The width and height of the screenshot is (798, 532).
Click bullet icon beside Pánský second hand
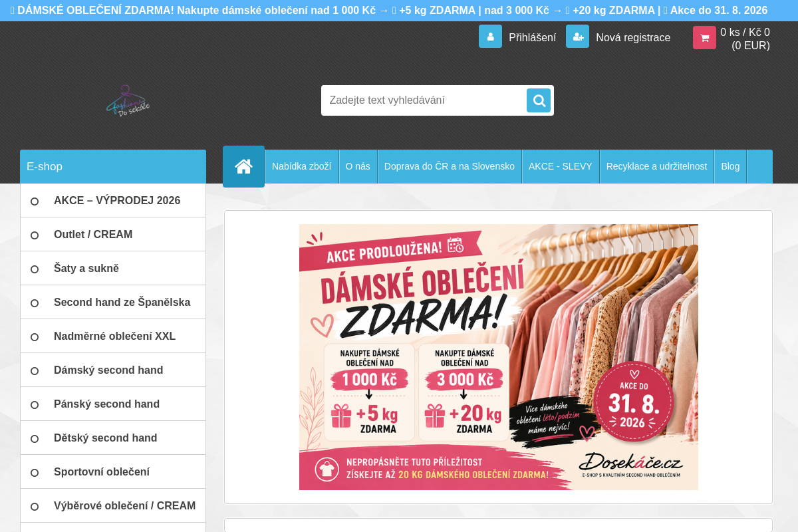pos(35,405)
